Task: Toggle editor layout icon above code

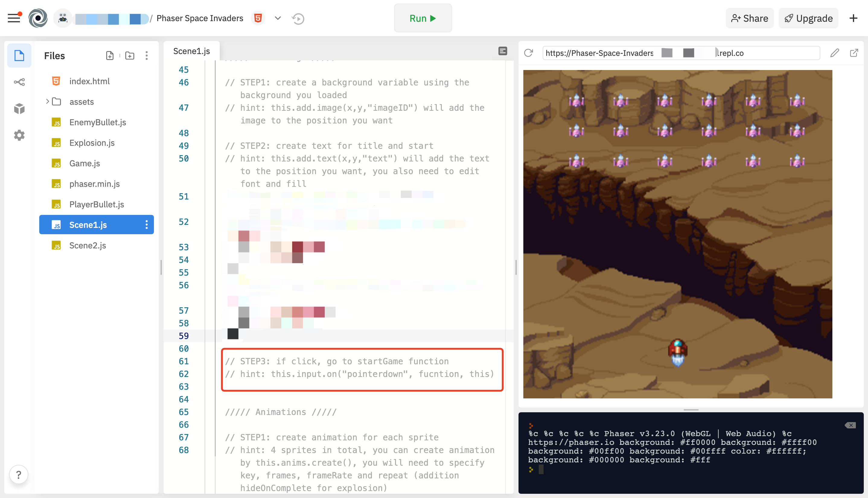Action: (x=503, y=51)
